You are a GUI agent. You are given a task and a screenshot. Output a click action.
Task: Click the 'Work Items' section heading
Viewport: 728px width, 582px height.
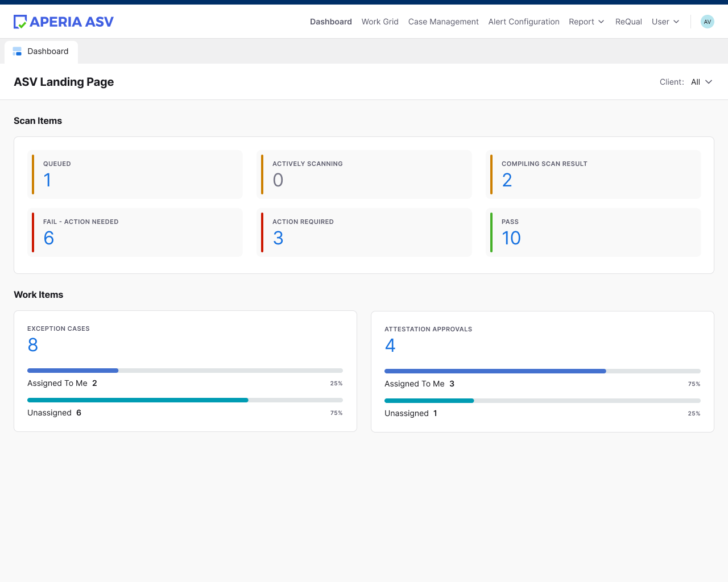(x=39, y=294)
